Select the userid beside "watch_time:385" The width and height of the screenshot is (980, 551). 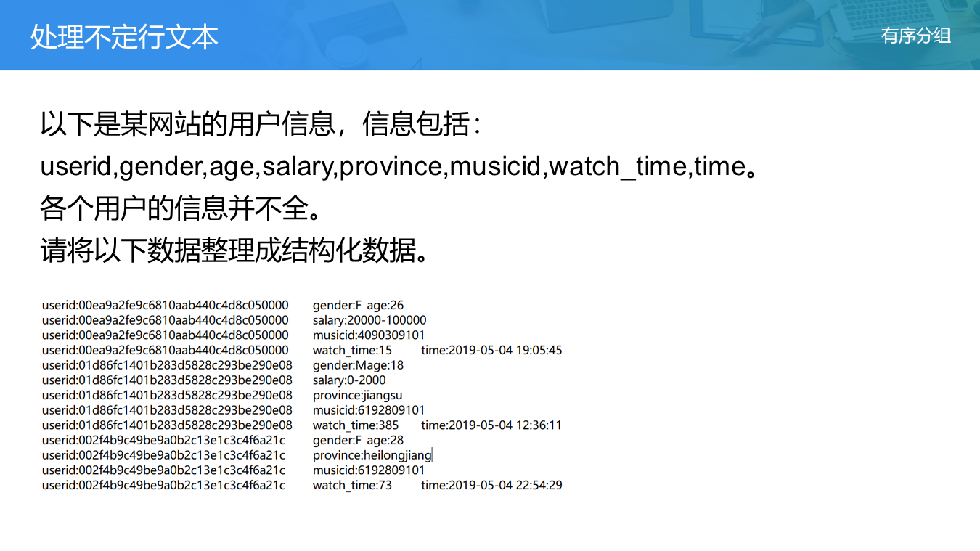click(167, 425)
